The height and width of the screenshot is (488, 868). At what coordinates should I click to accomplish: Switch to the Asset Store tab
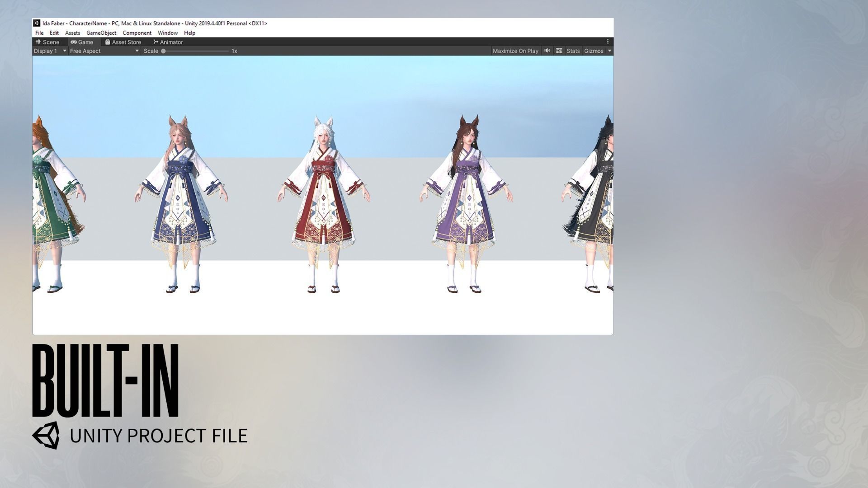[x=123, y=42]
